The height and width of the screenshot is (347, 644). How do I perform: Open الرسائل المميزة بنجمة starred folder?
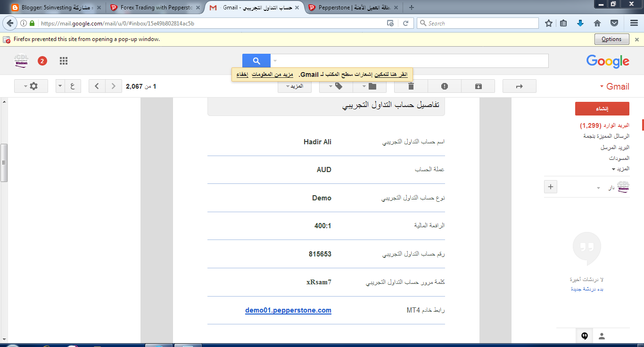pos(606,136)
